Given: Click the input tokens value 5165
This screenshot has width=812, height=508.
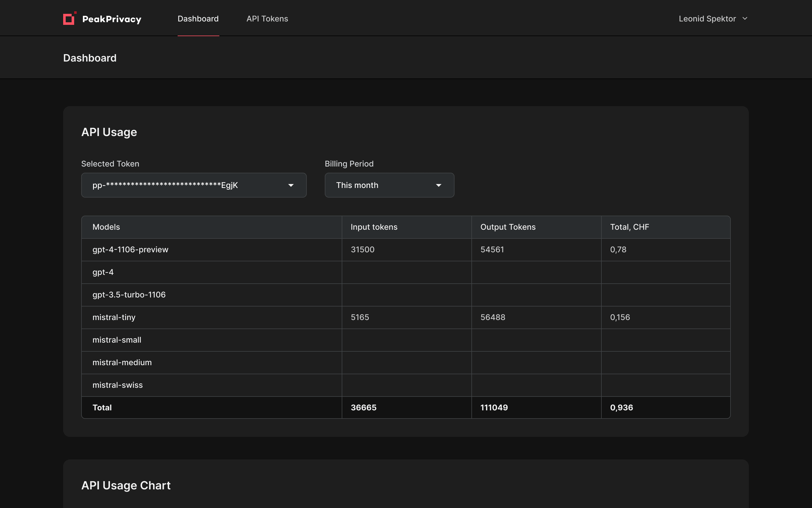Looking at the screenshot, I should (360, 317).
